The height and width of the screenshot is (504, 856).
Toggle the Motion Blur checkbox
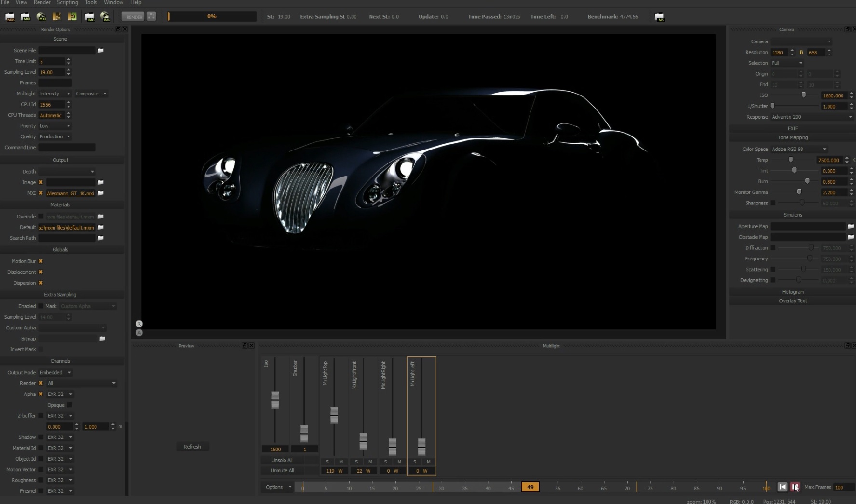(x=41, y=261)
